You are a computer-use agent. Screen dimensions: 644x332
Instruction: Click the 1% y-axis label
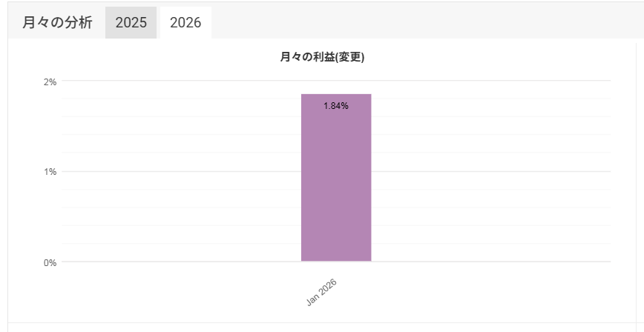pos(50,172)
